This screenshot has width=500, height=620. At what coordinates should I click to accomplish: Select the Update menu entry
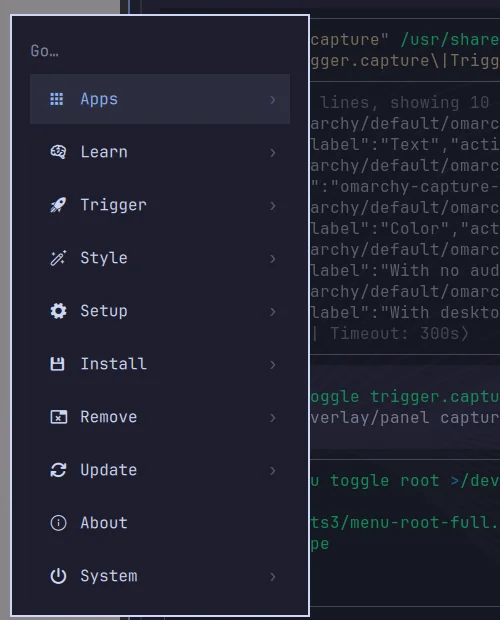point(160,470)
